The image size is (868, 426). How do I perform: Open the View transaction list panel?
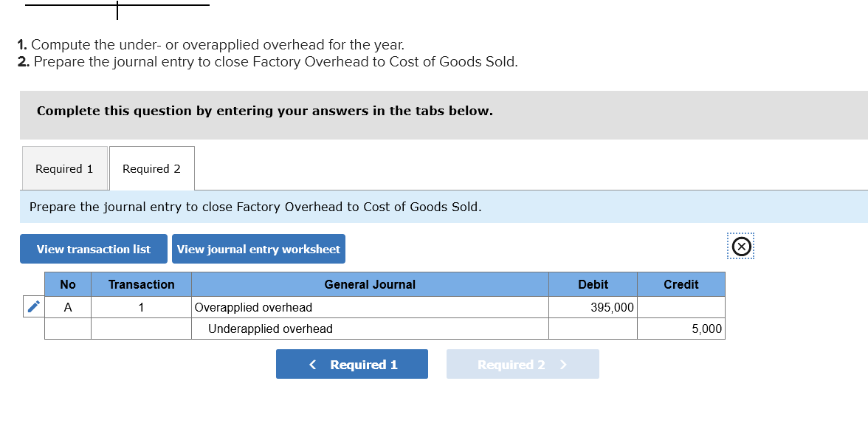coord(93,249)
